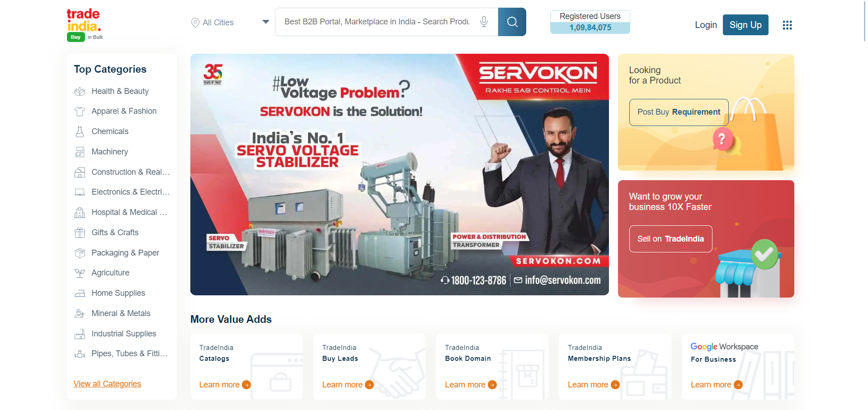Click the orange arrow icon on Buy Leads card

(369, 385)
